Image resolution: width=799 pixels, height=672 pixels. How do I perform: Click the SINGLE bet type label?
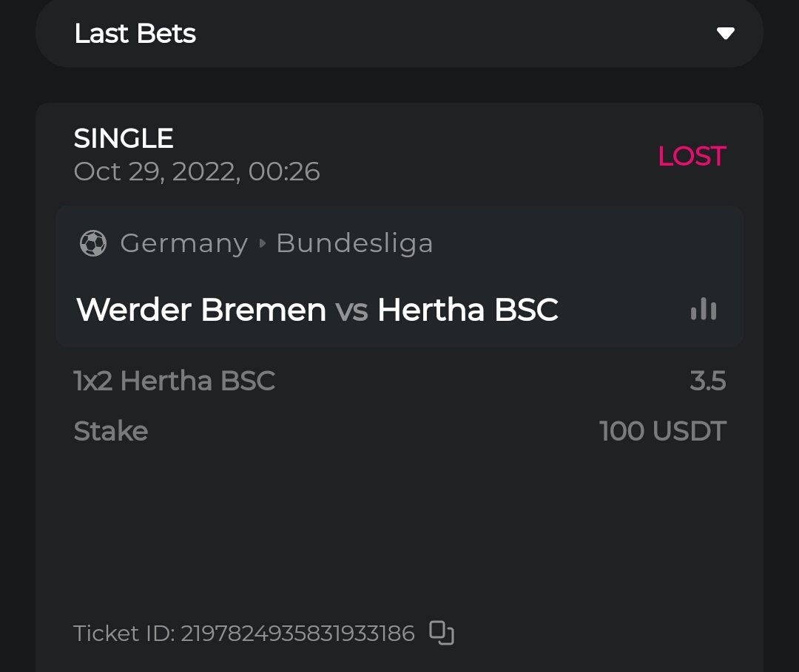click(x=124, y=138)
